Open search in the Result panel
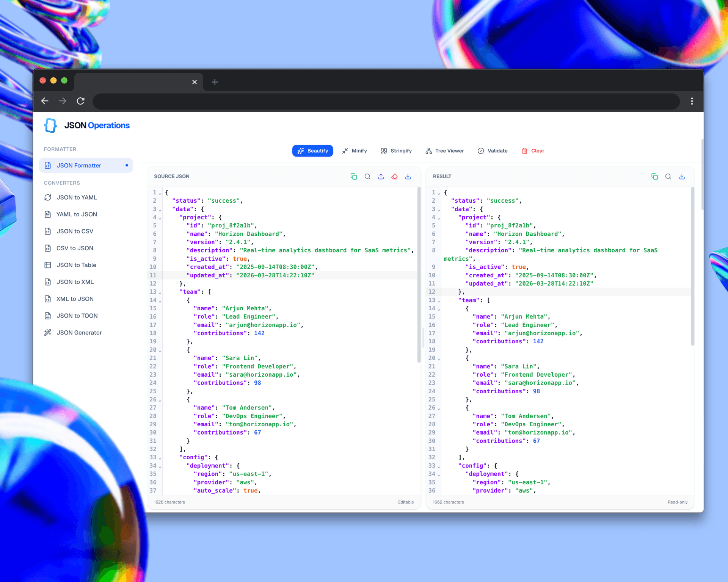This screenshot has width=728, height=582. click(668, 177)
